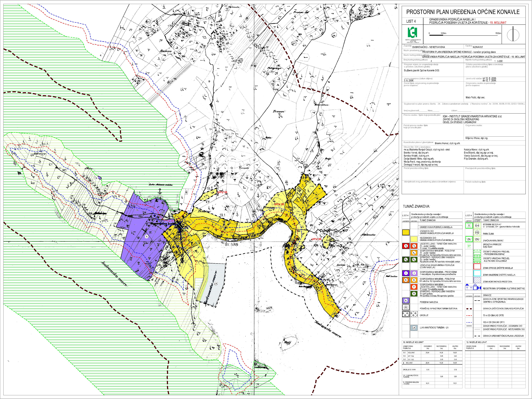532x399 pixels.
Task: Click the 'Roševo' place name on the map
Action: [166, 51]
